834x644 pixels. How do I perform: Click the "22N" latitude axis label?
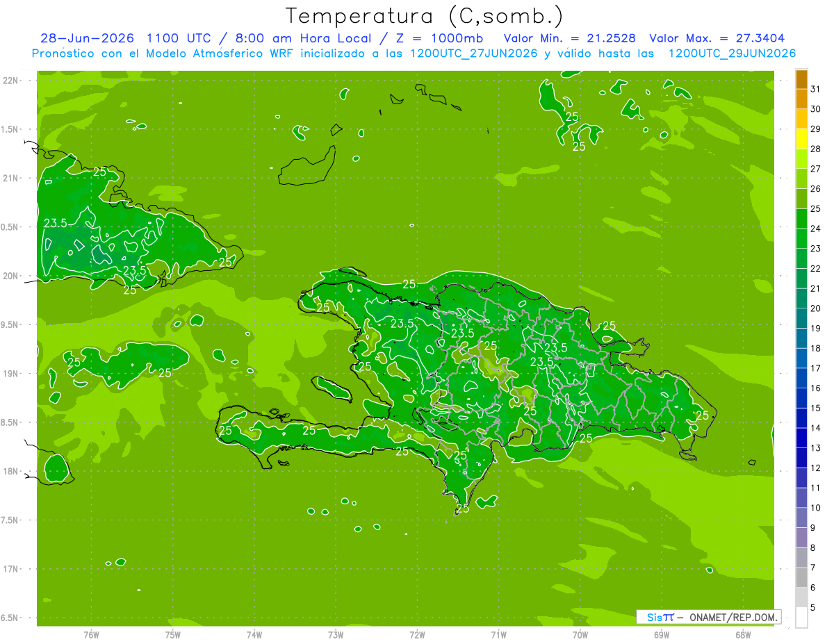(x=10, y=81)
